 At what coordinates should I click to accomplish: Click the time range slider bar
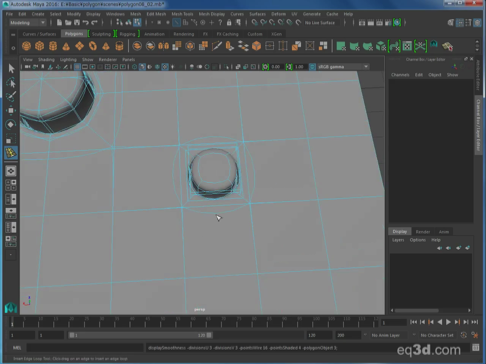[x=140, y=335]
